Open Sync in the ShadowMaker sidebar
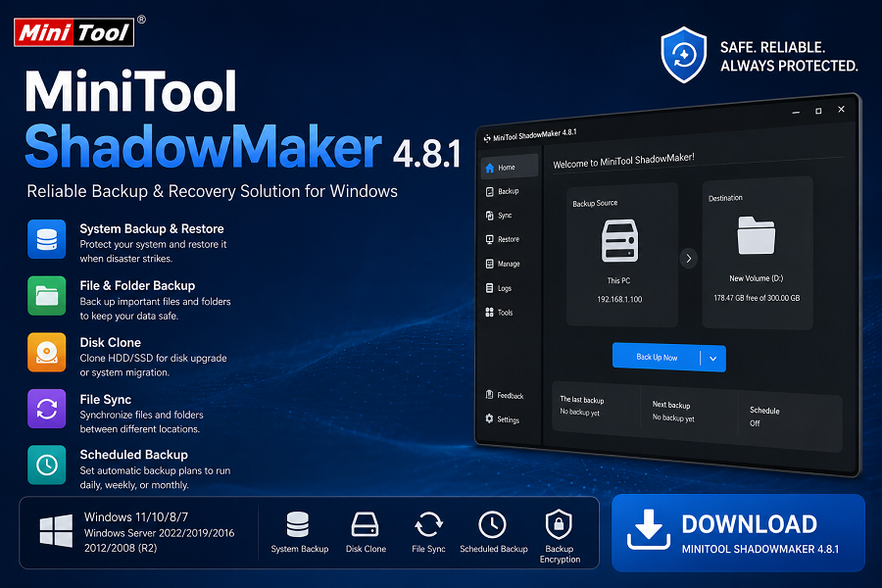This screenshot has height=588, width=882. click(x=499, y=216)
